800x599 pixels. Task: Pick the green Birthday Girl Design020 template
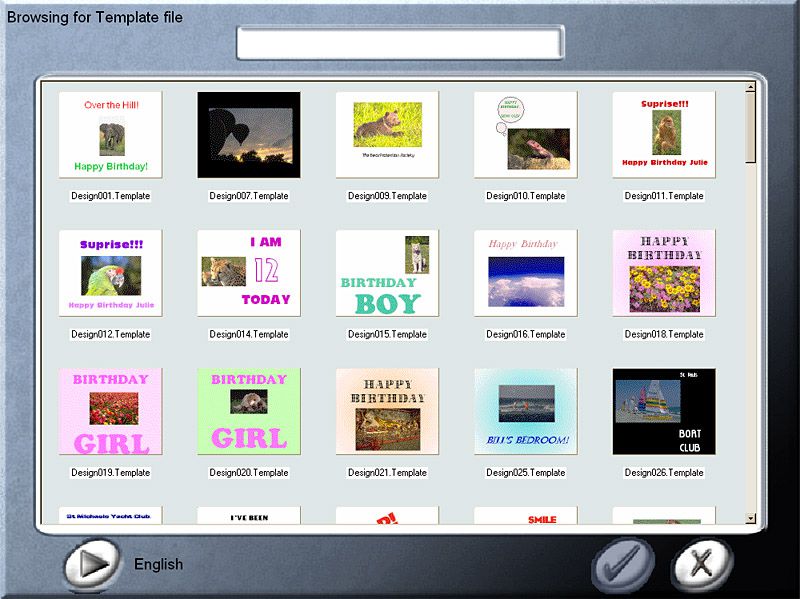249,411
